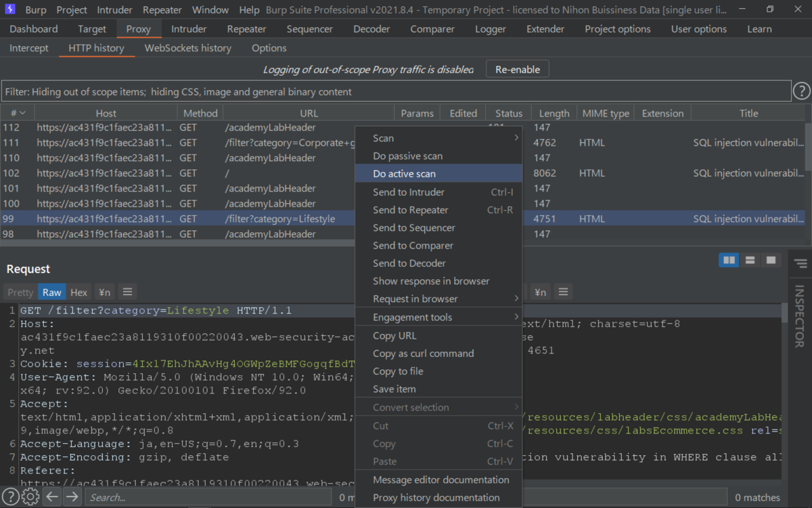Open the Learn tab
This screenshot has width=812, height=508.
point(759,29)
